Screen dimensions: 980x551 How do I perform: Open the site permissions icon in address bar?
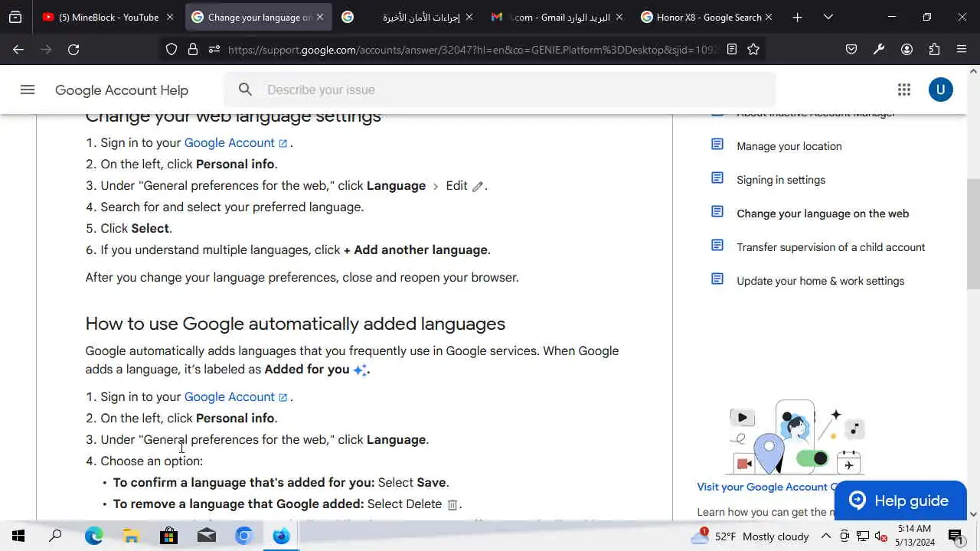coord(214,49)
